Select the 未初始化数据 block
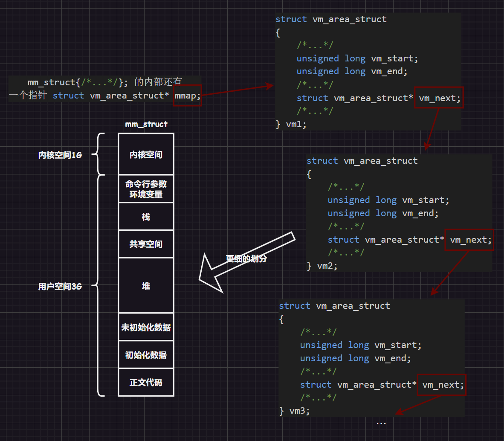The height and width of the screenshot is (441, 504). (146, 327)
